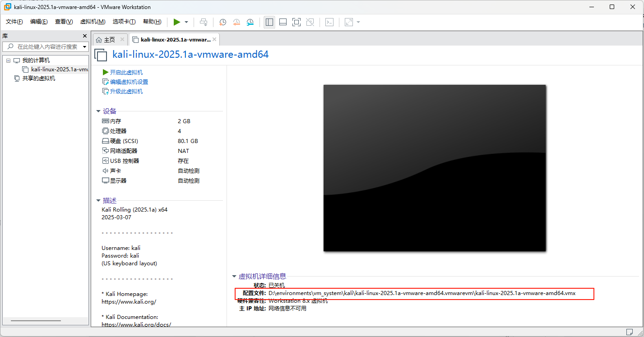This screenshot has width=644, height=337.
Task: Click the Workstation 8.x 虚拟机 compatibility text
Action: (x=298, y=301)
